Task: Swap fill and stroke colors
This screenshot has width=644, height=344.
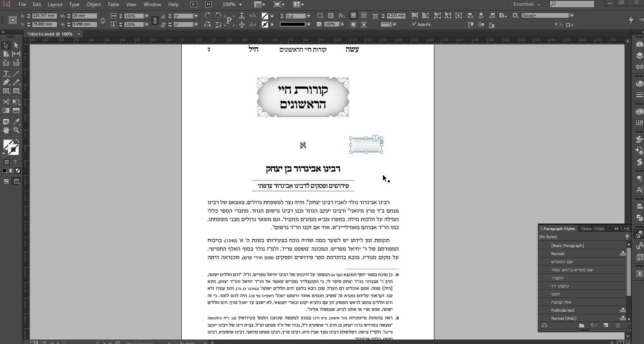Action: click(17, 141)
